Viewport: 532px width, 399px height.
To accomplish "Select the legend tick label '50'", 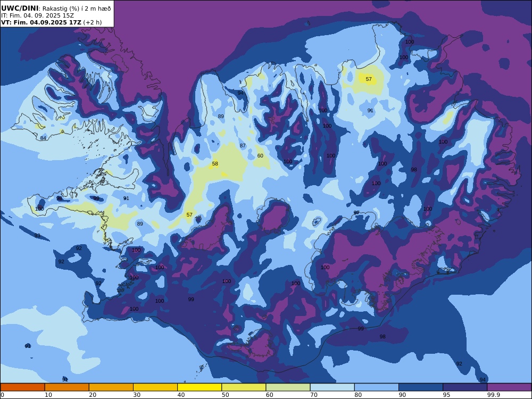I will pos(225,395).
